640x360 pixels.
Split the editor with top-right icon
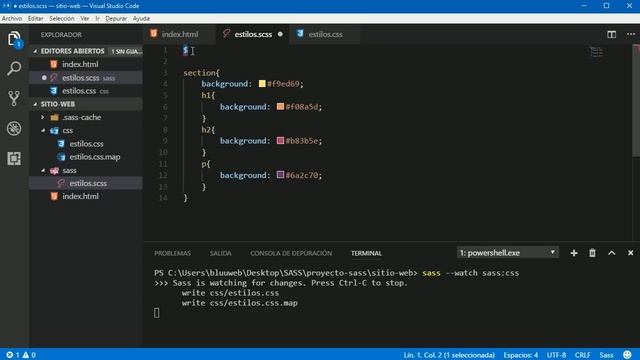611,34
